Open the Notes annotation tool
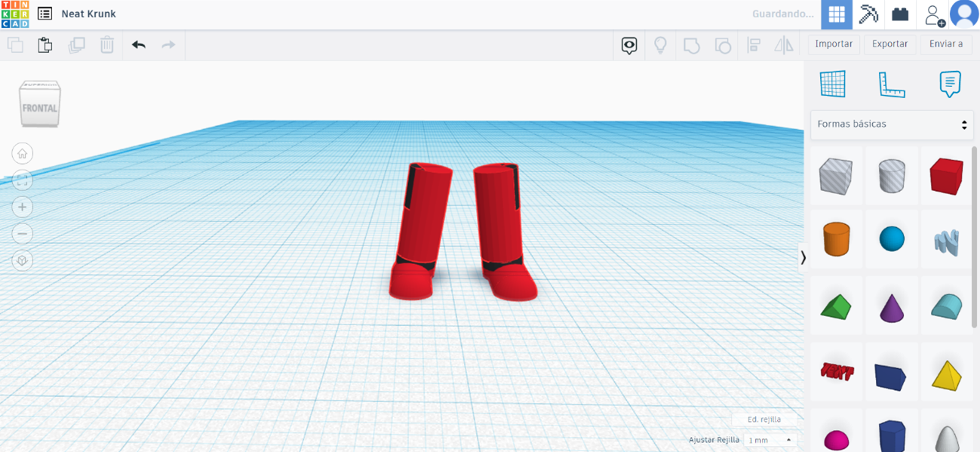The height and width of the screenshot is (452, 980). point(949,85)
